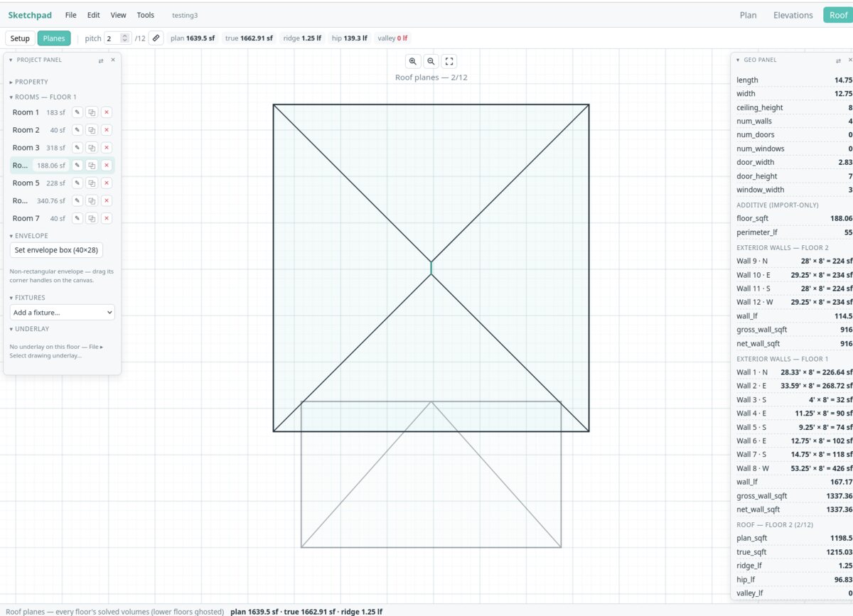Switch to the Elevations tab
Viewport: 853px width, 616px height.
pyautogui.click(x=793, y=15)
